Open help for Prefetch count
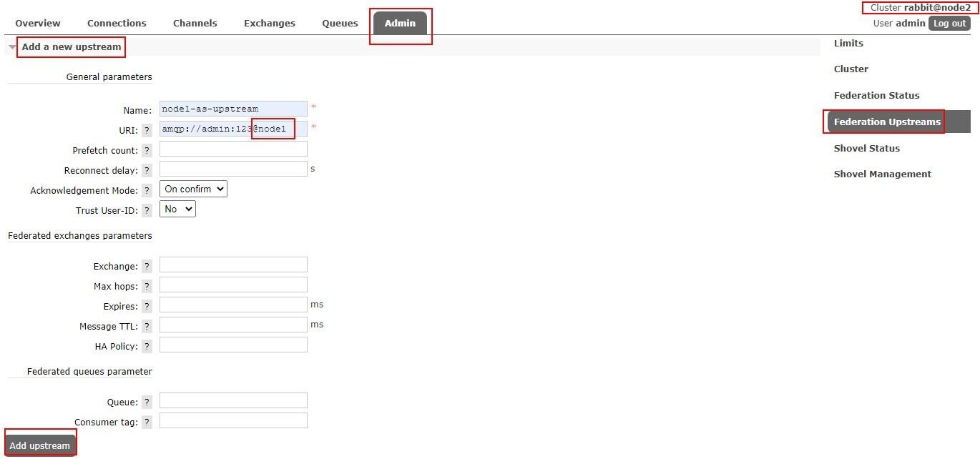This screenshot has height=459, width=980. 147,150
